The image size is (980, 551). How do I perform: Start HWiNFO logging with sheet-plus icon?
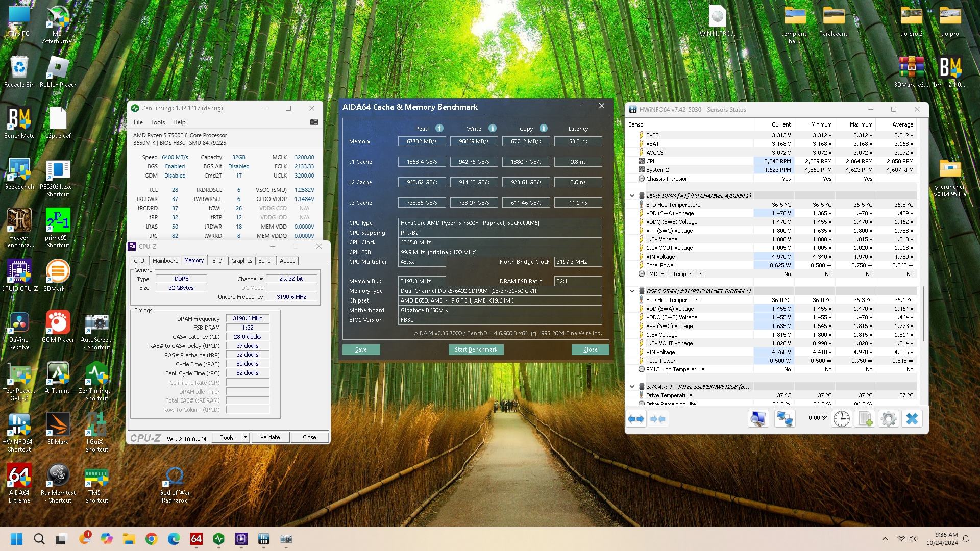coord(865,419)
